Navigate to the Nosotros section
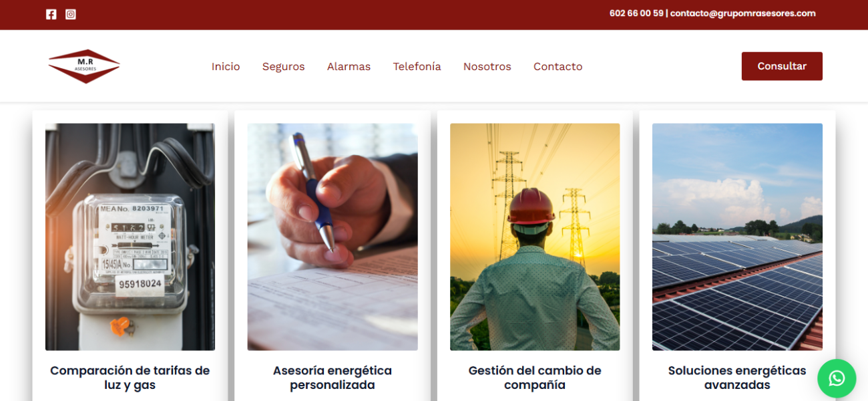Image resolution: width=868 pixels, height=401 pixels. tap(487, 67)
